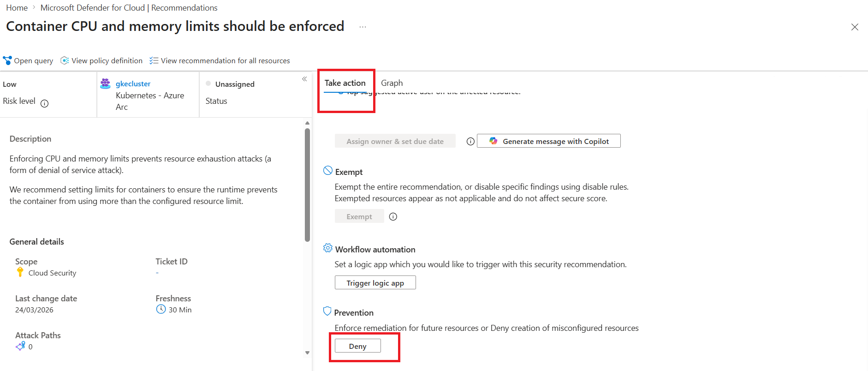Click info icon next to Exempt button
This screenshot has height=371, width=868.
393,216
